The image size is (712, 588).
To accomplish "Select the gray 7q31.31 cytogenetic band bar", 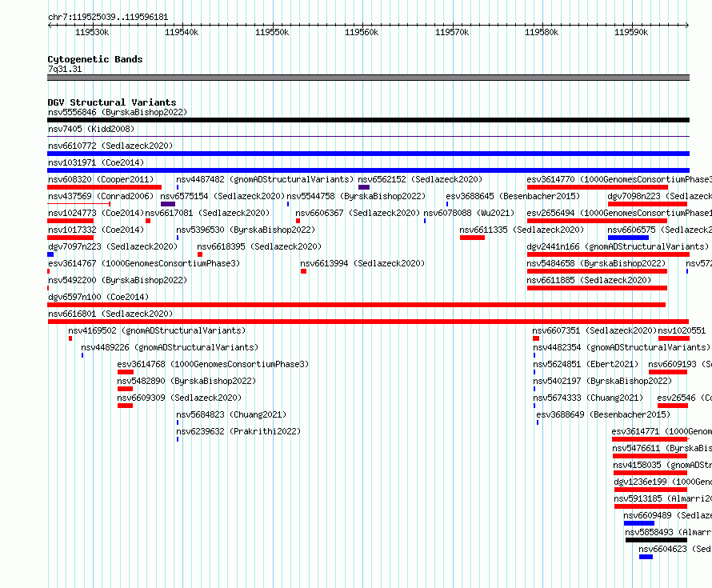I will click(x=368, y=78).
